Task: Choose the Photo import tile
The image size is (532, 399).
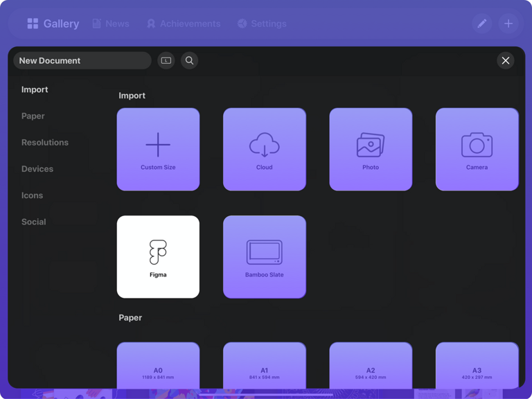Action: click(x=371, y=150)
